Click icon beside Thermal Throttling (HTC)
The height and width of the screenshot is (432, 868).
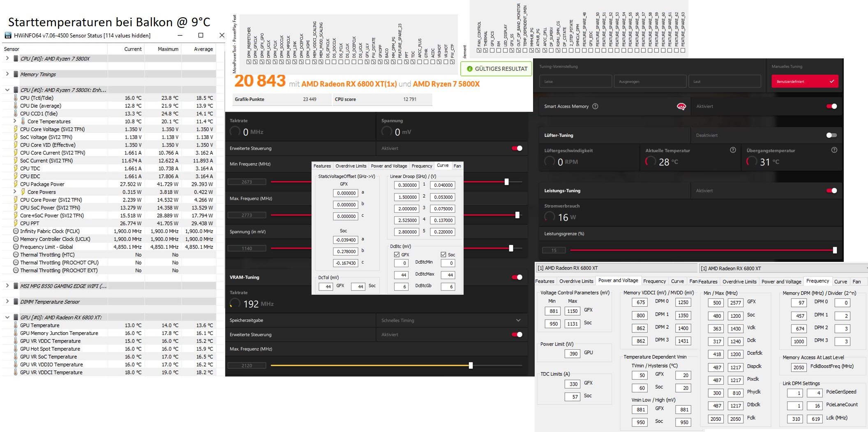pos(16,254)
